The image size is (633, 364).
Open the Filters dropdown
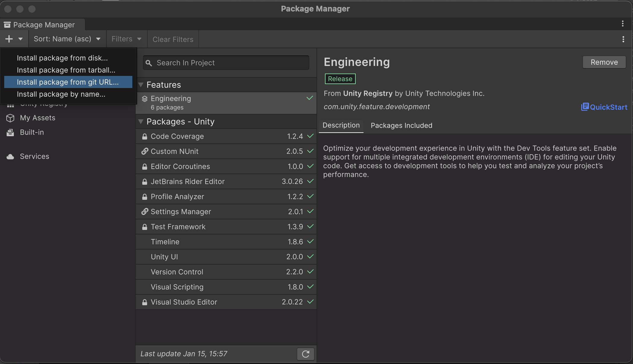[x=126, y=39]
